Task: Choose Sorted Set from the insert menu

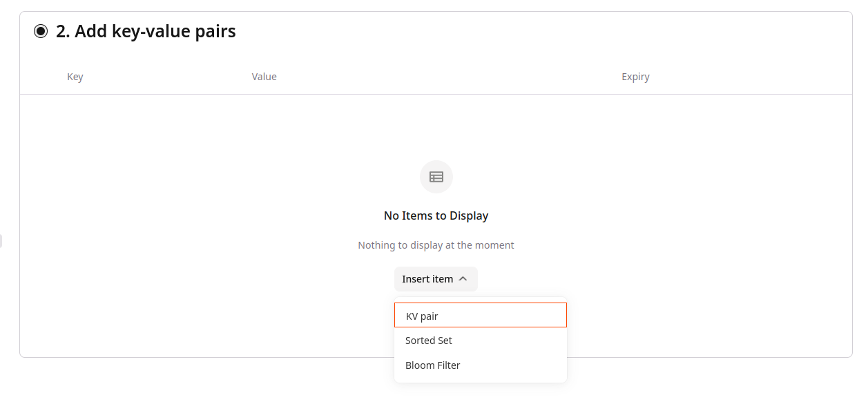Action: (x=481, y=341)
